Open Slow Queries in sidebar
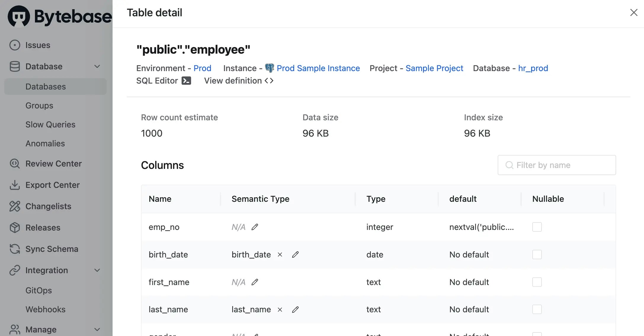Image resolution: width=644 pixels, height=336 pixels. click(50, 124)
